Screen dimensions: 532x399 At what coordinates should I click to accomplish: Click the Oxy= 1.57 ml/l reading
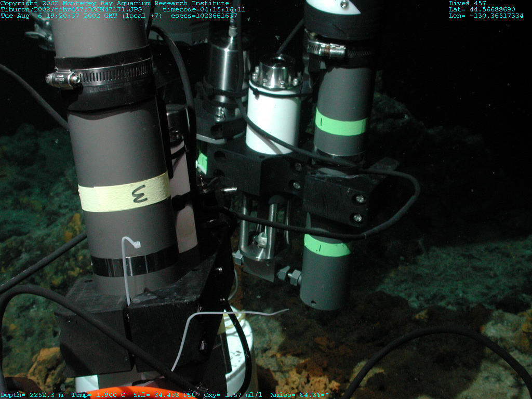(x=233, y=395)
